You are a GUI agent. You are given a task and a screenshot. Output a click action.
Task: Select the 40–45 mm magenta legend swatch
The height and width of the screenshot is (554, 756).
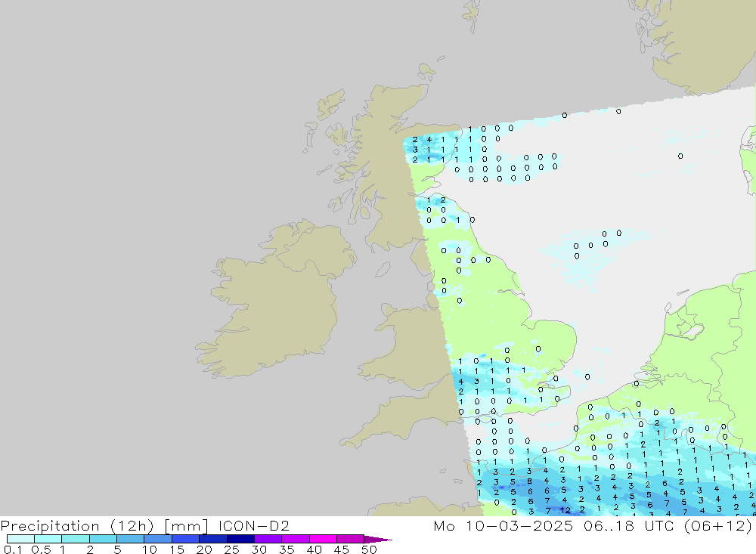tap(323, 539)
